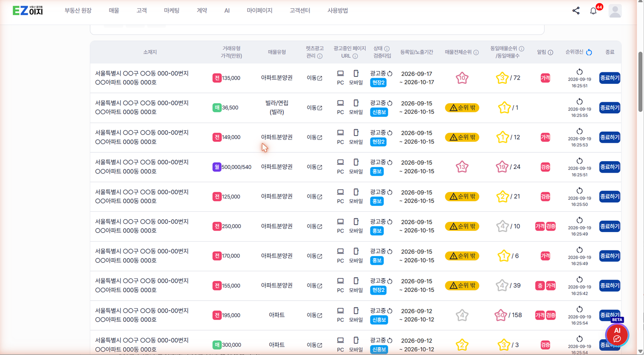Refresh ranking icon for 500,000/540 row
Image resolution: width=644 pixels, height=355 pixels.
click(x=580, y=161)
